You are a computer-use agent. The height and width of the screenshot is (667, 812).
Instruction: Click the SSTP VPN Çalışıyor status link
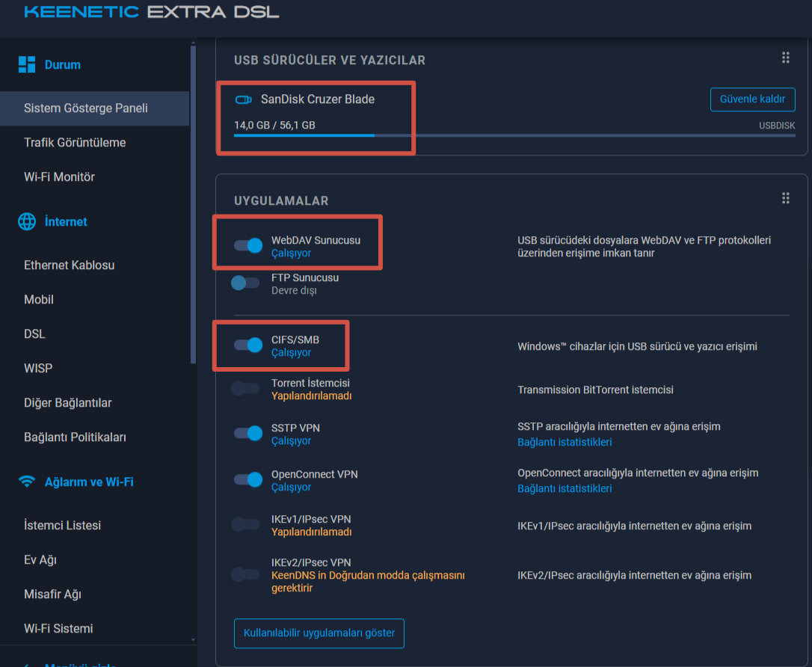click(x=291, y=440)
